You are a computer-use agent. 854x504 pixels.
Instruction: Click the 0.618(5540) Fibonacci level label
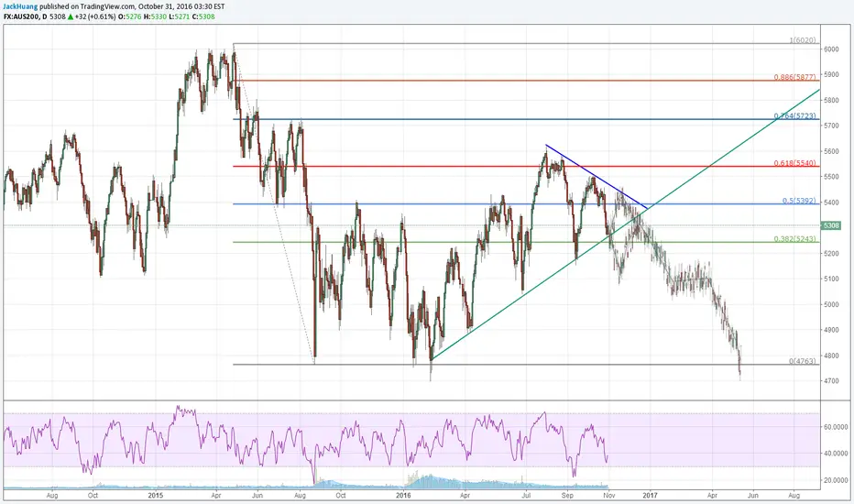[795, 163]
